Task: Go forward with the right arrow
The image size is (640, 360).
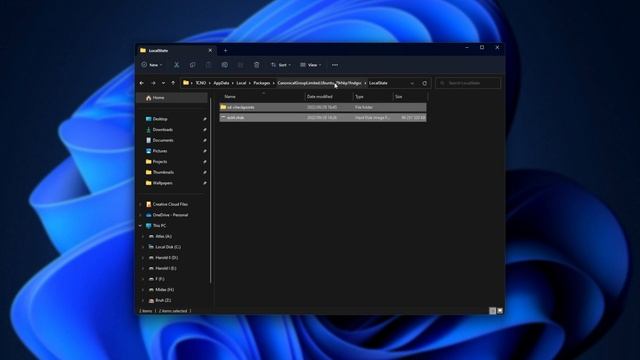Action: pyautogui.click(x=153, y=83)
